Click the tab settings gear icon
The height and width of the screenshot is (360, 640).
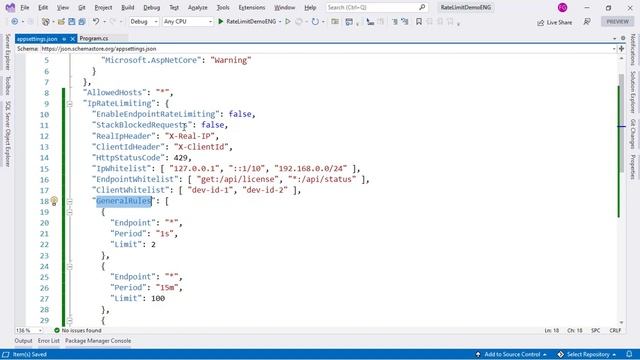pos(623,38)
